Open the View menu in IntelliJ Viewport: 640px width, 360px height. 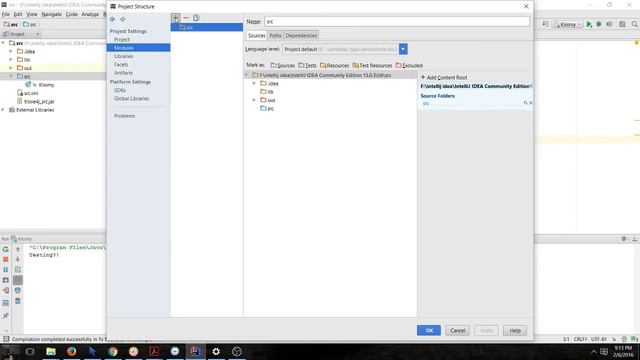tap(32, 14)
